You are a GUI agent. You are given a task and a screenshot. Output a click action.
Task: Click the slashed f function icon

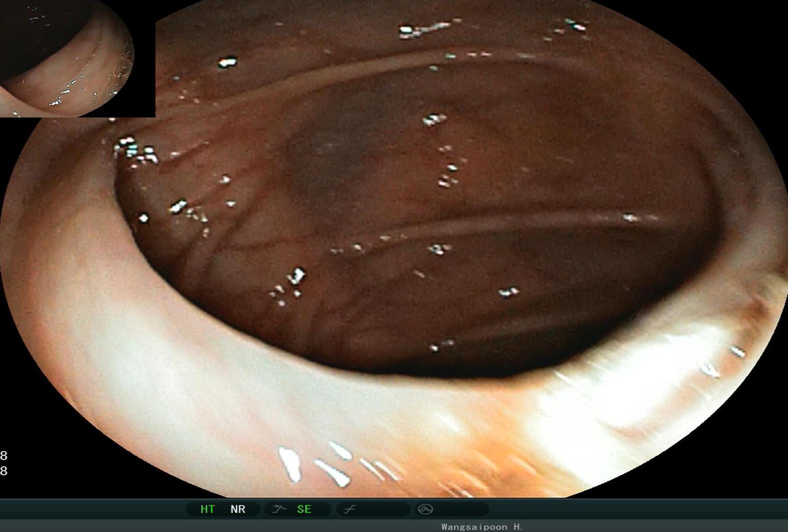(x=350, y=509)
